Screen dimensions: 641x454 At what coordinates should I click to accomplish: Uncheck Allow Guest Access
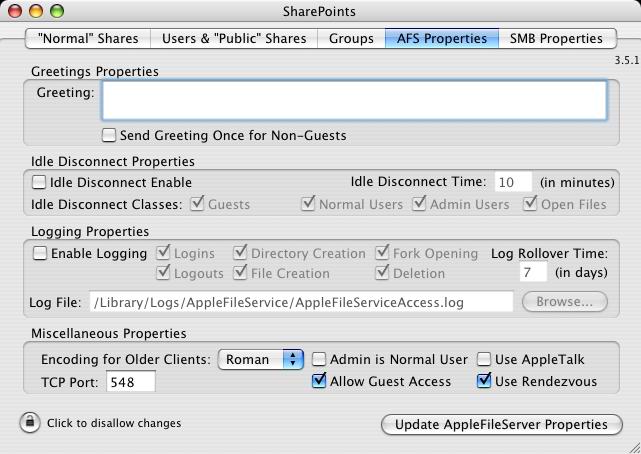point(320,381)
